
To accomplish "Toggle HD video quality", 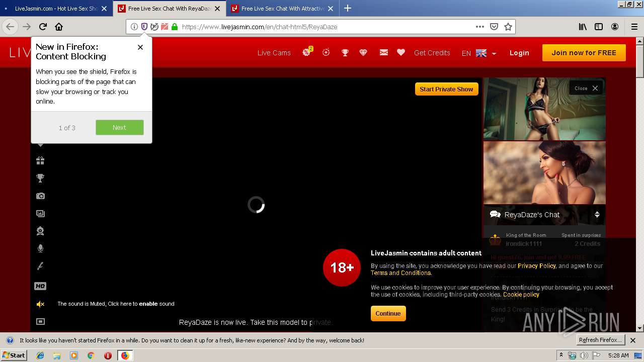I will click(x=40, y=286).
